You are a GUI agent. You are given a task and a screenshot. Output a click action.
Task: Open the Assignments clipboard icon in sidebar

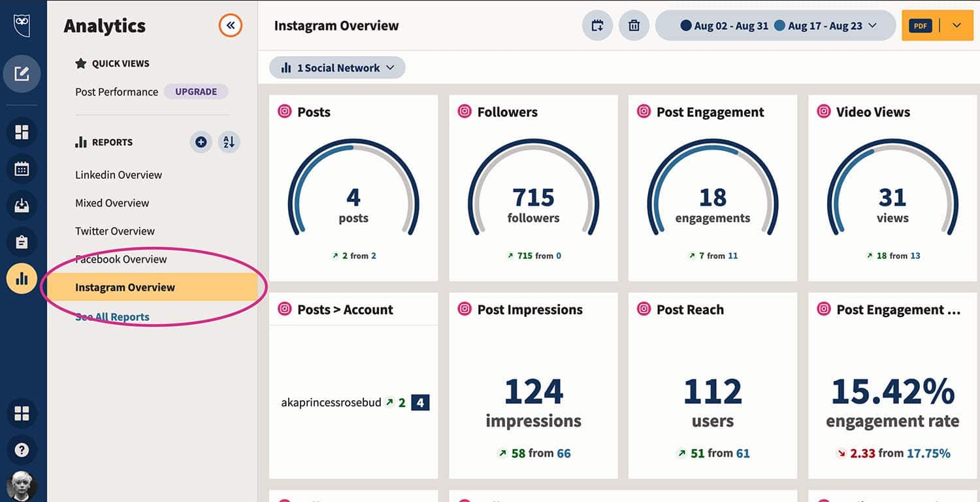(x=22, y=243)
